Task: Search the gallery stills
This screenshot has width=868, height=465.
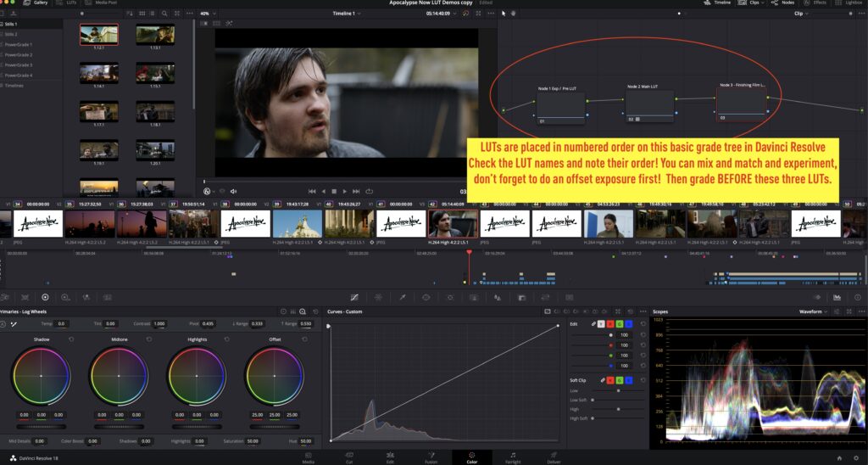Action: coord(165,14)
